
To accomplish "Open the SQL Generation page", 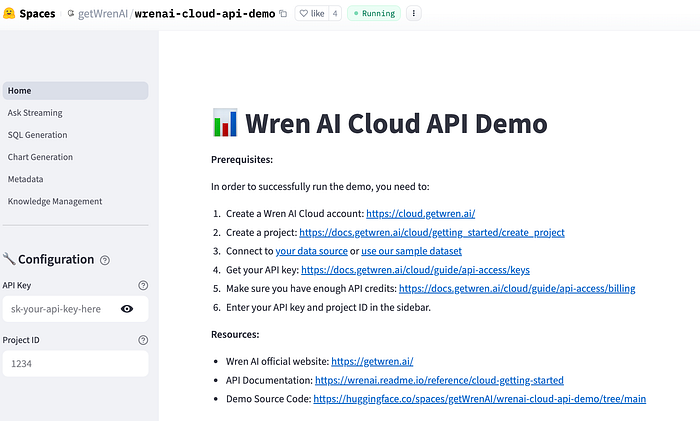I will pos(75,135).
